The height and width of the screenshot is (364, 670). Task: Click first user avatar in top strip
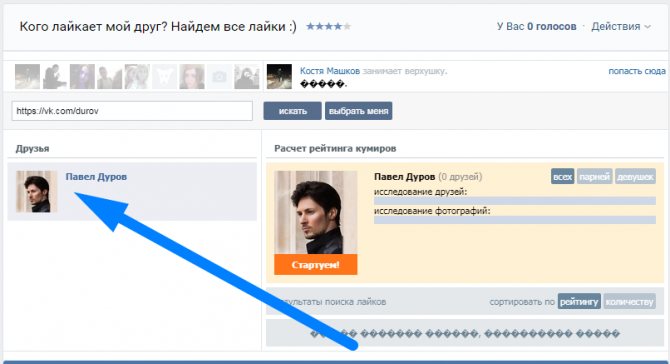(x=27, y=76)
